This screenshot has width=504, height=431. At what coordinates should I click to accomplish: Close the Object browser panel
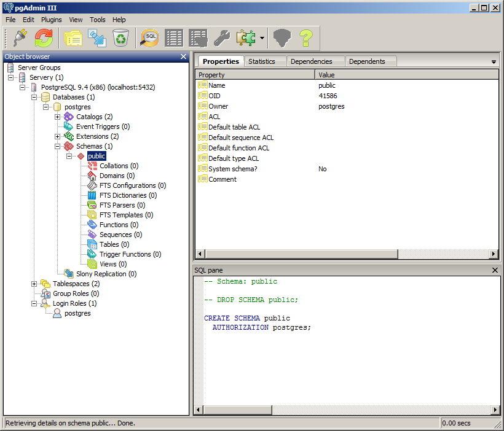[183, 56]
